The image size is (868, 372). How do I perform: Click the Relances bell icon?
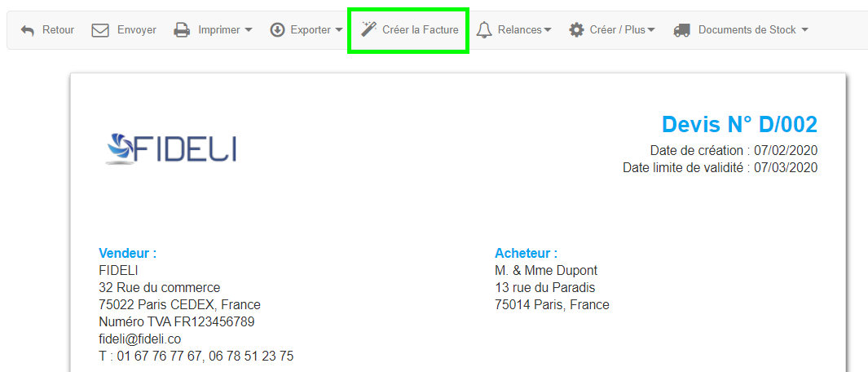coord(484,30)
